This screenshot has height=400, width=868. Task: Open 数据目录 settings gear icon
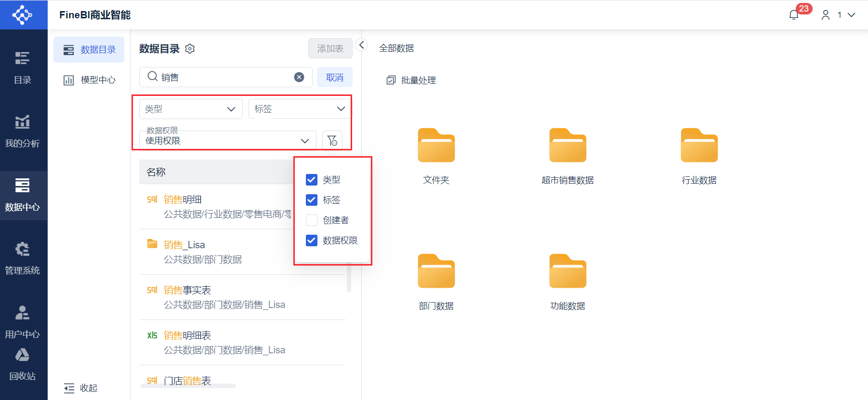point(190,49)
